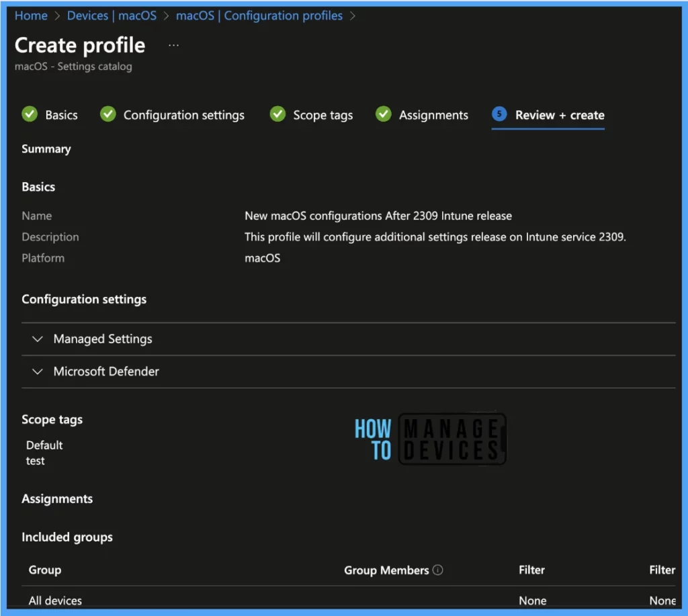Click the Included groups heading
Viewport: 688px width, 616px height.
67,537
